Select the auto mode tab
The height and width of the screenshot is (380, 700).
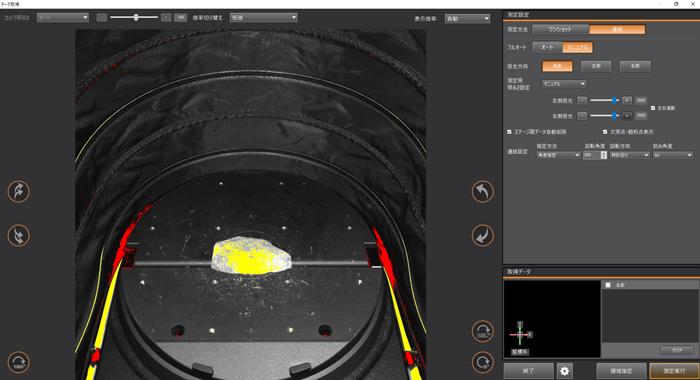(x=547, y=47)
